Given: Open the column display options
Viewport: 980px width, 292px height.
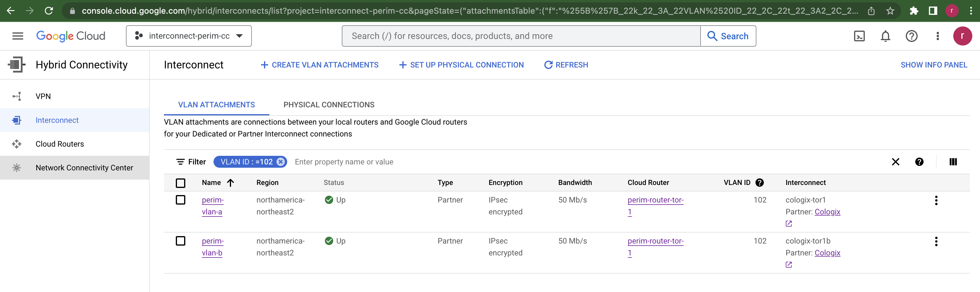Looking at the screenshot, I should (x=953, y=161).
